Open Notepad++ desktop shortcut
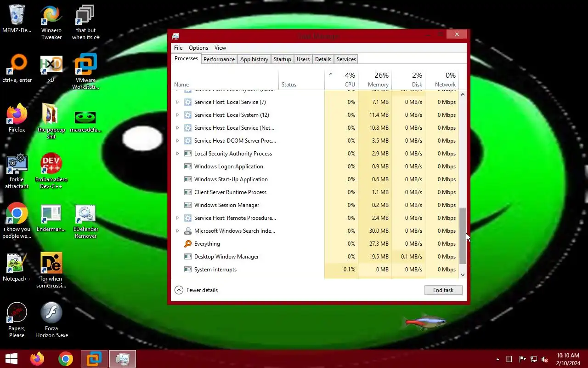This screenshot has height=368, width=588. click(x=17, y=267)
